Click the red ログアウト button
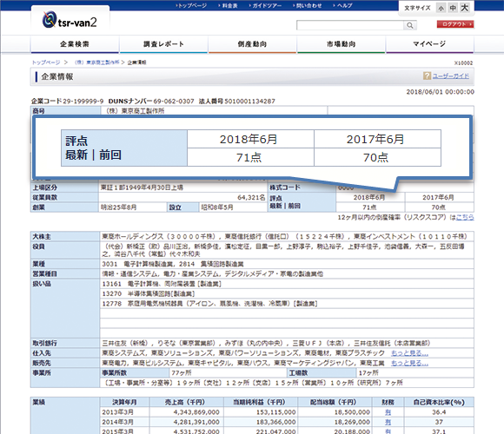Image resolution: width=504 pixels, height=434 pixels. click(x=455, y=24)
